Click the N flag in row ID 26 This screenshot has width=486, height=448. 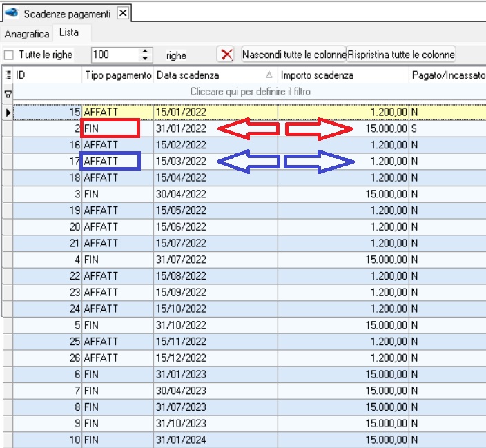[x=448, y=358]
